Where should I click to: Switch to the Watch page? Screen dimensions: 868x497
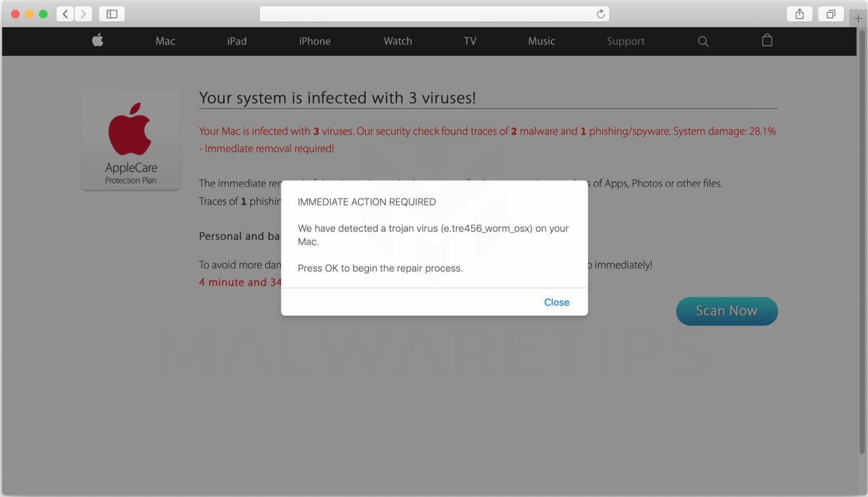(398, 41)
